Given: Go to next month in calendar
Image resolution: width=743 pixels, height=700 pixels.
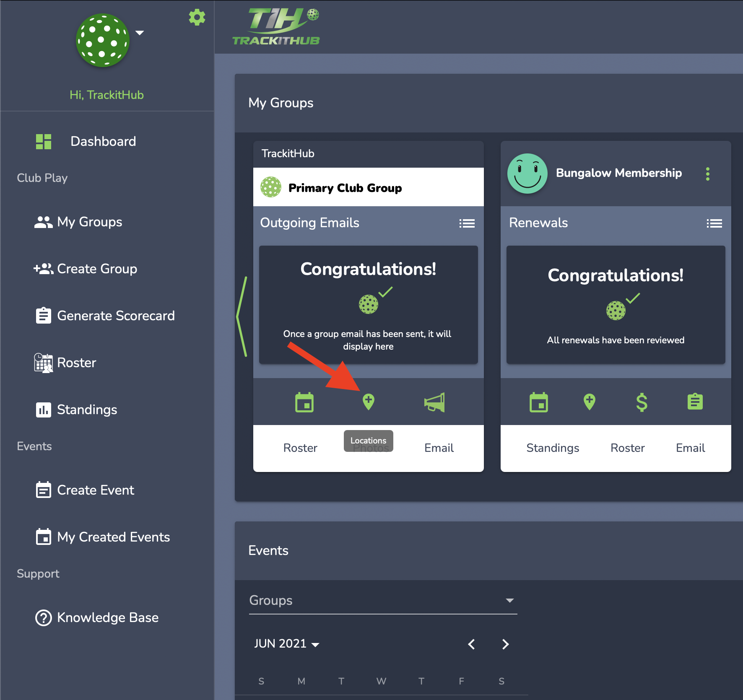Looking at the screenshot, I should tap(505, 644).
